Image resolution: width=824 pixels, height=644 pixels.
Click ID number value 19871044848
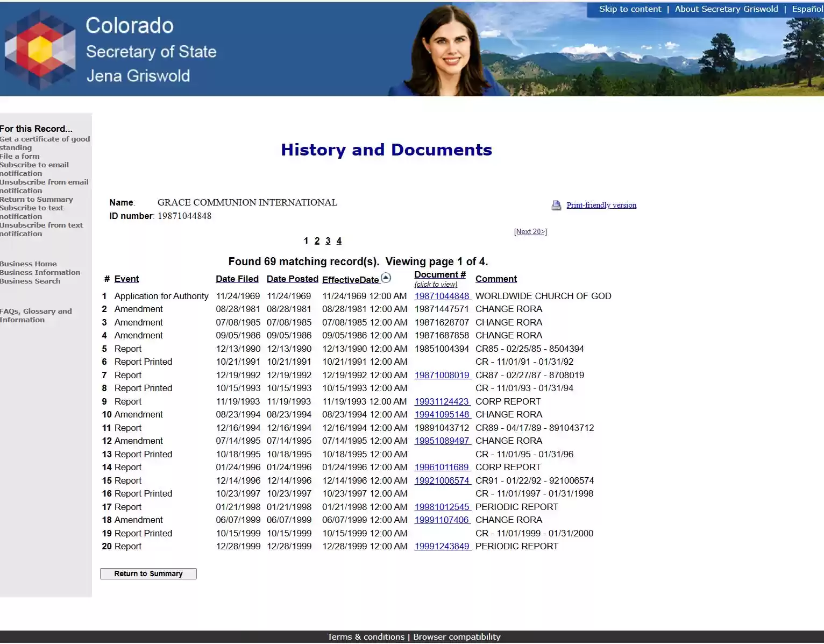[x=184, y=216]
